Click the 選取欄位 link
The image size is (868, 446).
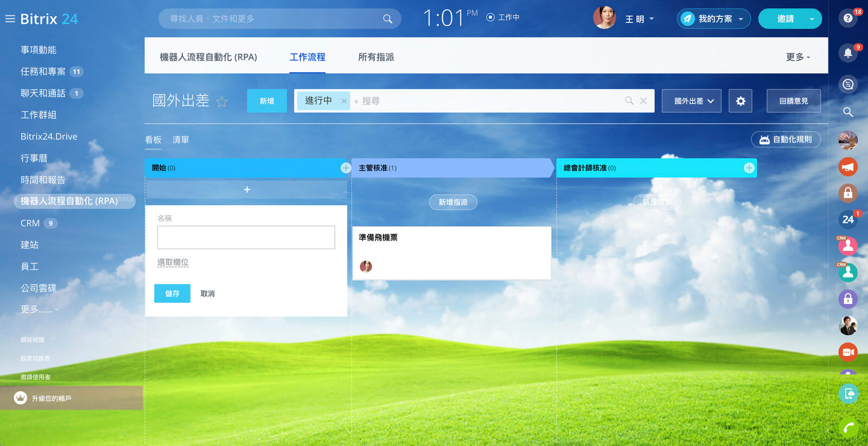point(173,262)
